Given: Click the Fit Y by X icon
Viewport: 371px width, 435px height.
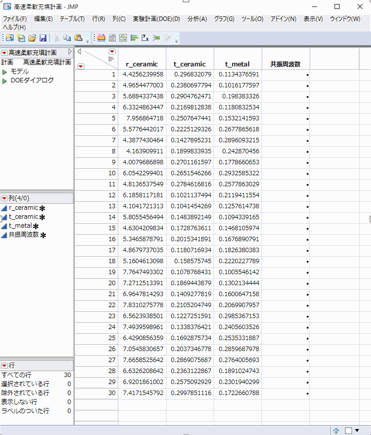Looking at the screenshot, I should point(145,38).
